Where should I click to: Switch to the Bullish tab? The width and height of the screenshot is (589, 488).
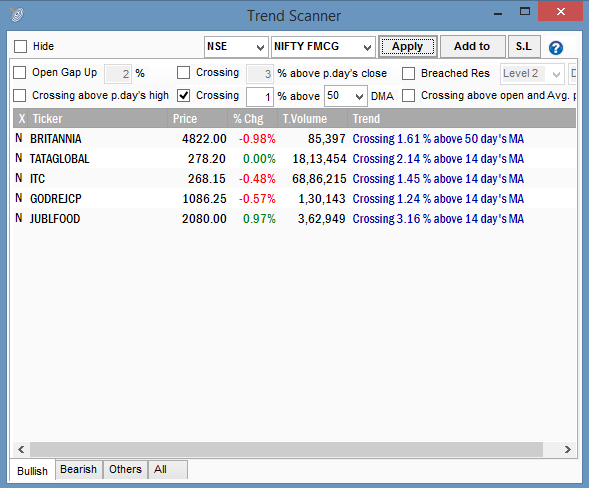point(33,470)
